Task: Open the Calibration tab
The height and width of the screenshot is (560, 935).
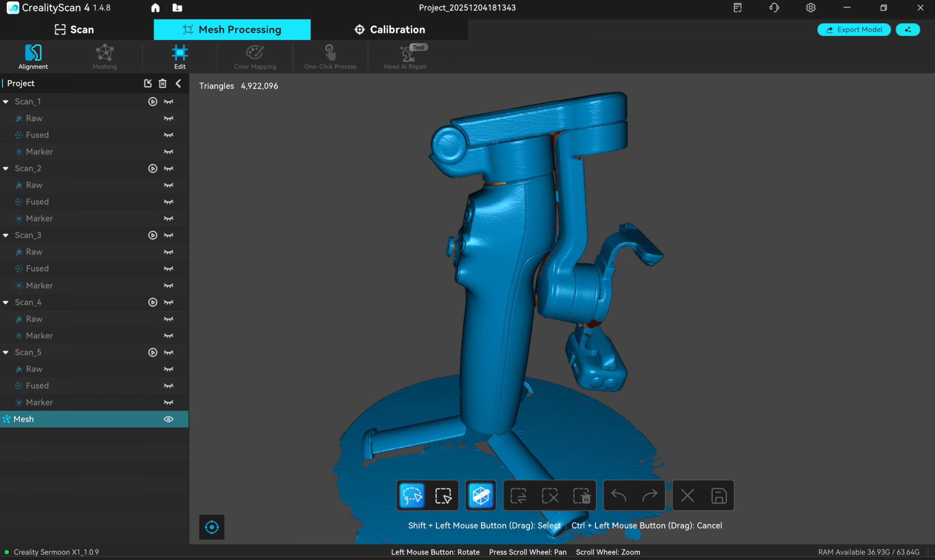Action: (390, 30)
